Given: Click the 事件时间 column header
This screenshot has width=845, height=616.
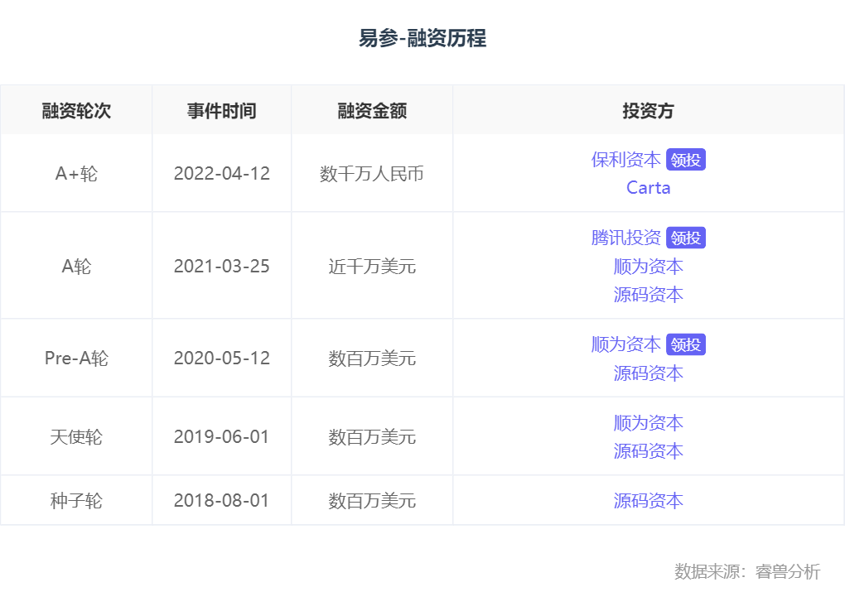Looking at the screenshot, I should [221, 110].
